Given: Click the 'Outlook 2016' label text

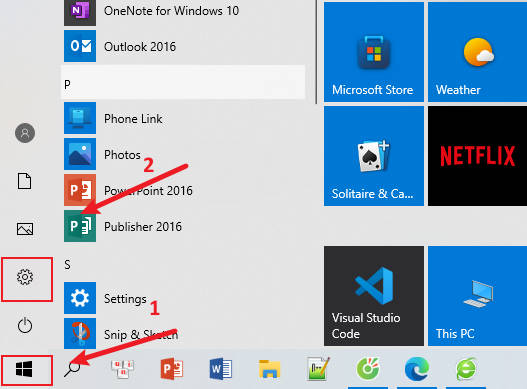Looking at the screenshot, I should tap(140, 46).
